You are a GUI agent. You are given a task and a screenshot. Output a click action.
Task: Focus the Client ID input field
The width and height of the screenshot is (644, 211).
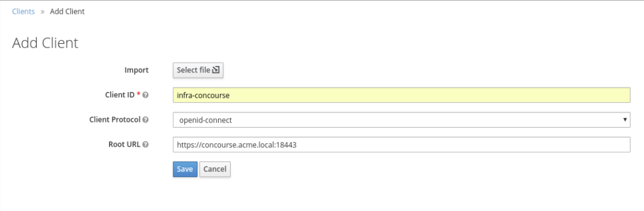click(401, 95)
